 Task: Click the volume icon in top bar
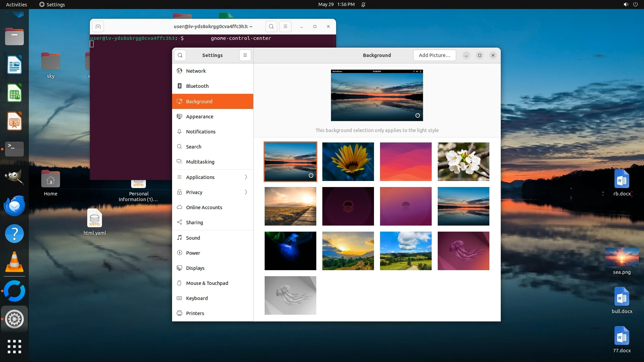coord(626,4)
